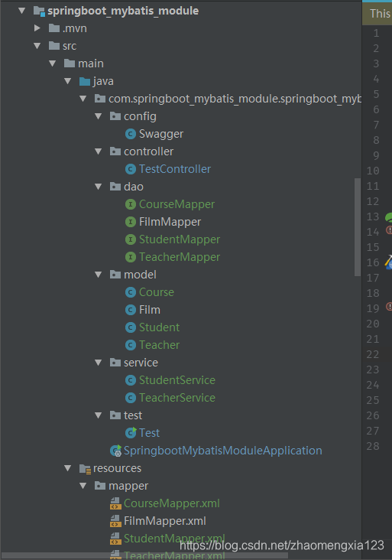This screenshot has width=392, height=560.
Task: Collapse the service package arrow
Action: click(x=99, y=363)
